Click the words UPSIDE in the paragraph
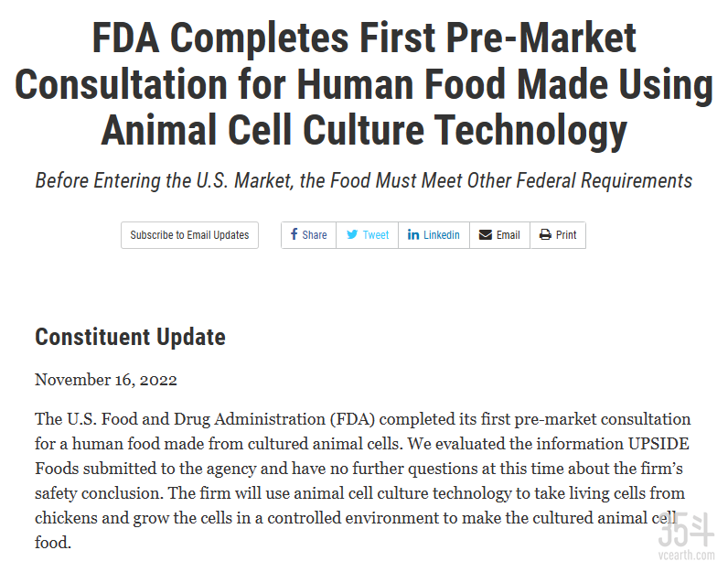The height and width of the screenshot is (572, 728). pos(656,444)
